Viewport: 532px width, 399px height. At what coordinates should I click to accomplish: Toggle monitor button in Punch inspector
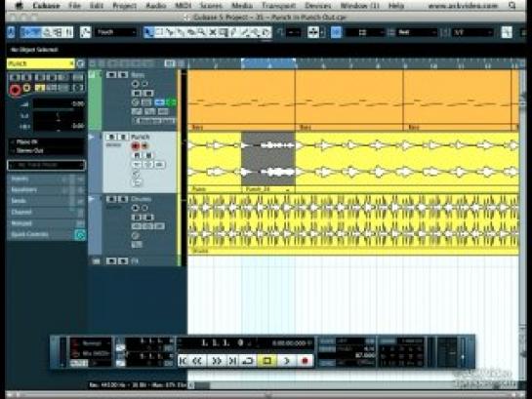tap(26, 88)
